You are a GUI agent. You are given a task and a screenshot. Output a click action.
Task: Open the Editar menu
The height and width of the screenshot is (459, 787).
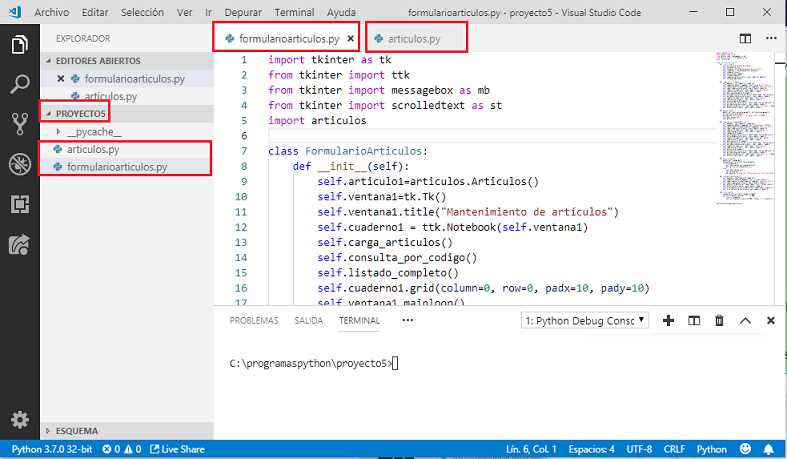(x=95, y=12)
